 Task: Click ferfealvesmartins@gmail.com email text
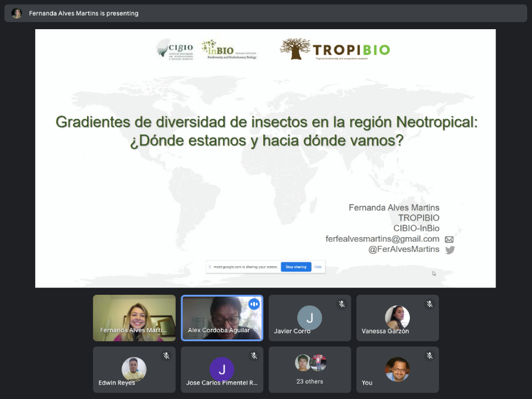(382, 239)
